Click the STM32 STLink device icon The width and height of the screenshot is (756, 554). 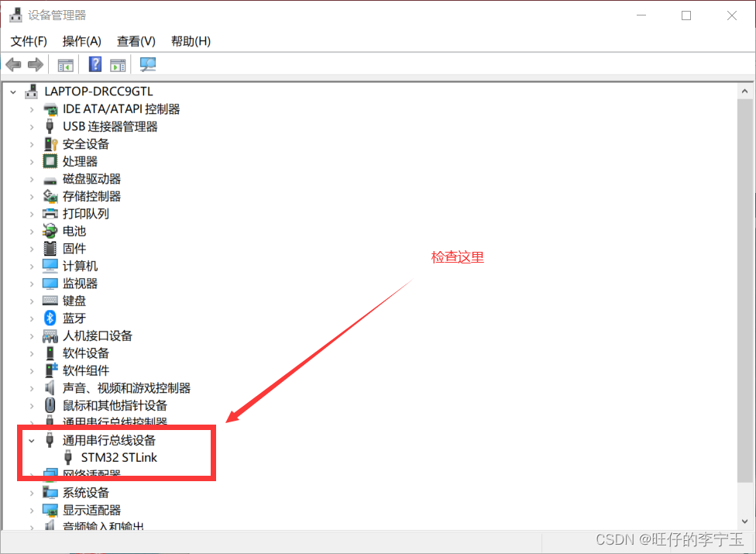coord(68,457)
